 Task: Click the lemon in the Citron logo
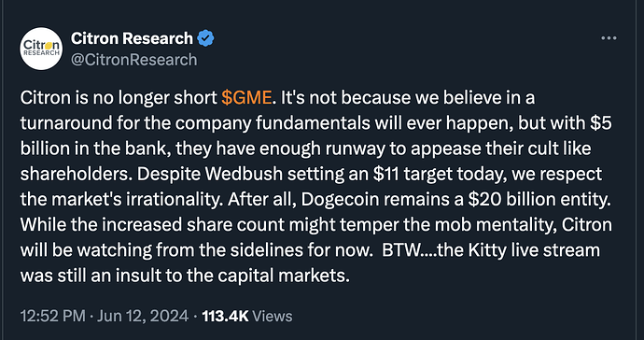pos(48,45)
